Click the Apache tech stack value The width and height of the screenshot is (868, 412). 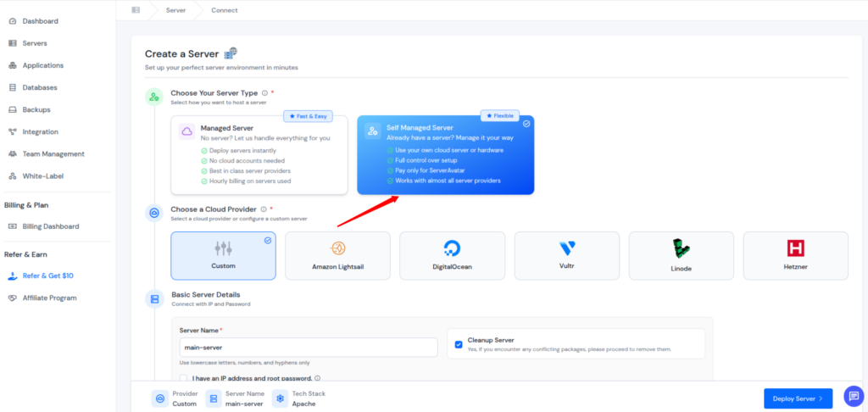click(304, 404)
